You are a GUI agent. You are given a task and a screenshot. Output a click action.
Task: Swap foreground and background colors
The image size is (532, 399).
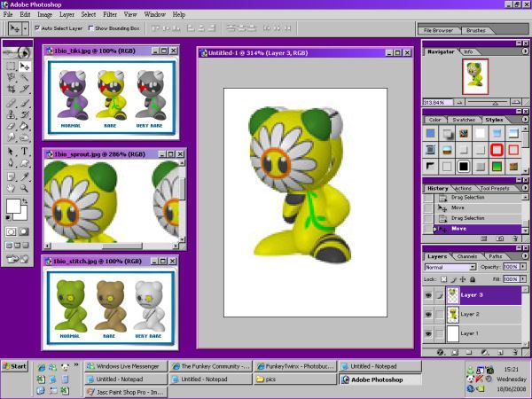[x=25, y=201]
